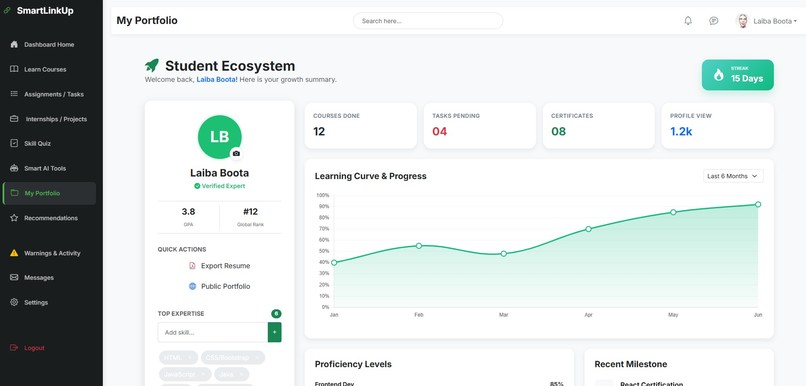The height and width of the screenshot is (386, 806).
Task: Click the Add skill input field
Action: [213, 333]
